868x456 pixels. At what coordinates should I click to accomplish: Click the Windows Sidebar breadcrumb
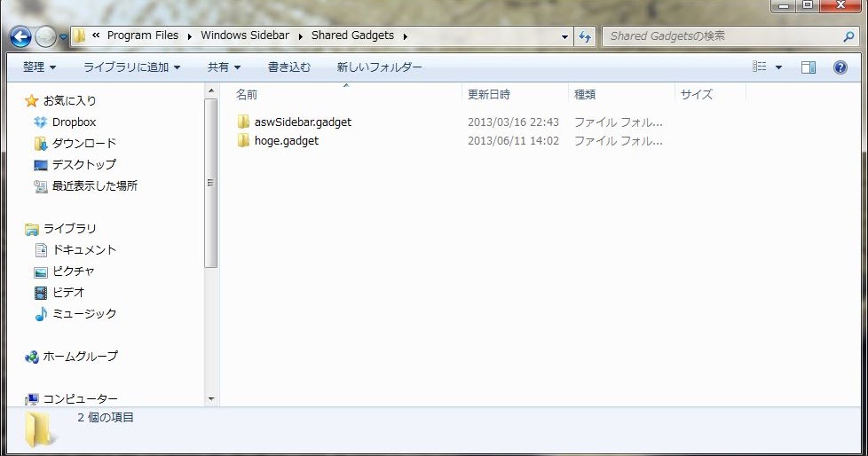[245, 35]
